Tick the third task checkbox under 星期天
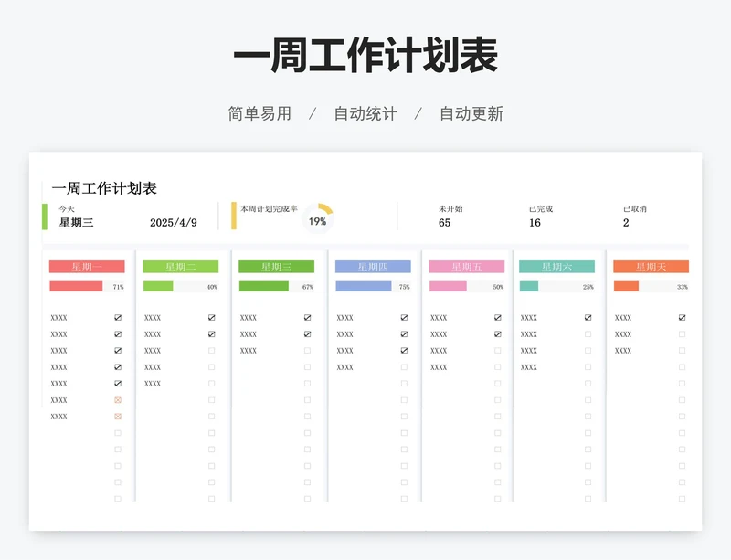Image resolution: width=731 pixels, height=560 pixels. pyautogui.click(x=682, y=351)
